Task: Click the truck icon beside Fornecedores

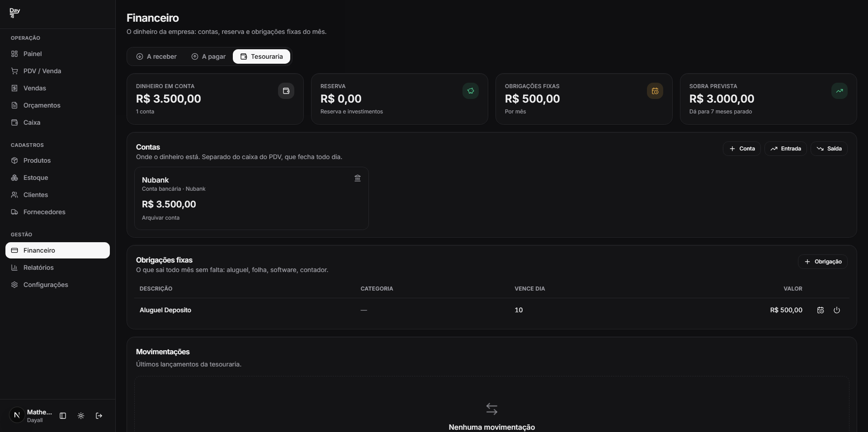Action: point(14,212)
